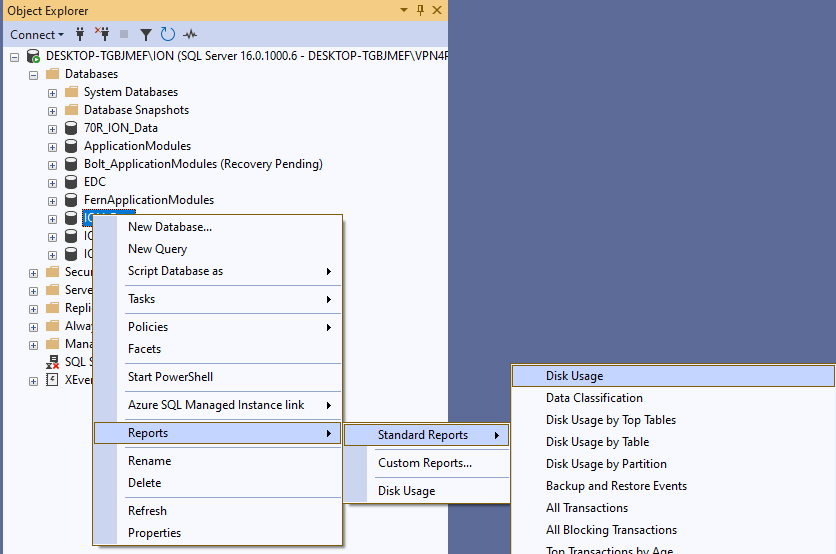Click the XEvent Profiler icon
Viewport: 836px width, 554px height.
[52, 380]
